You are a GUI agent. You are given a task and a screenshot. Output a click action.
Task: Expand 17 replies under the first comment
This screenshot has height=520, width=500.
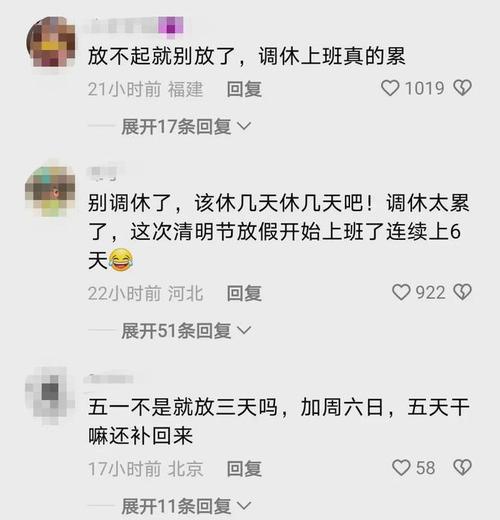tap(186, 127)
